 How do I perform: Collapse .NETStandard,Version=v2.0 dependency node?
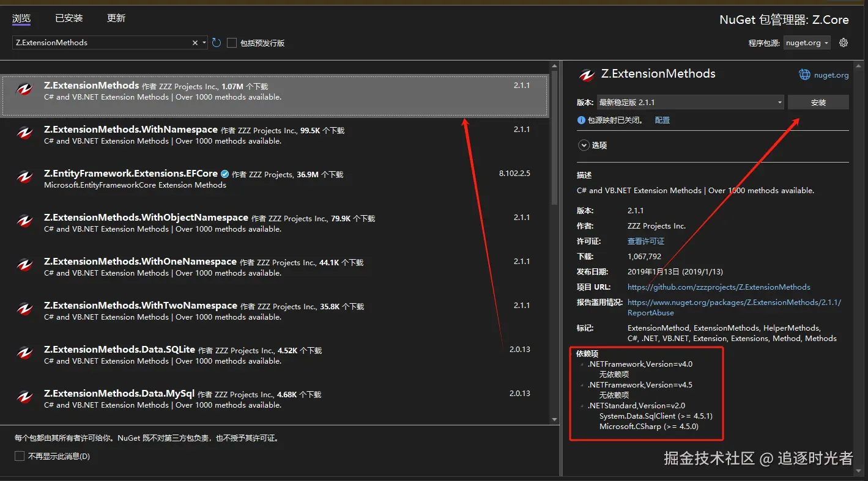click(x=582, y=406)
